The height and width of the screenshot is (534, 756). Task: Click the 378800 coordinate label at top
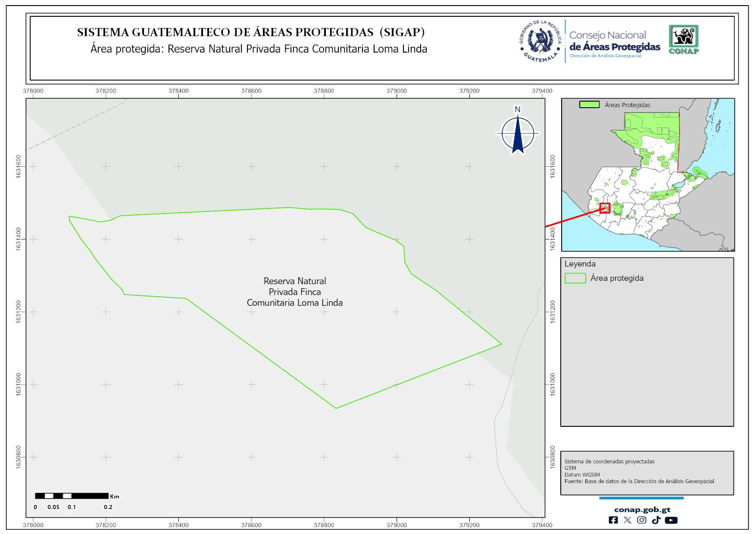point(324,91)
